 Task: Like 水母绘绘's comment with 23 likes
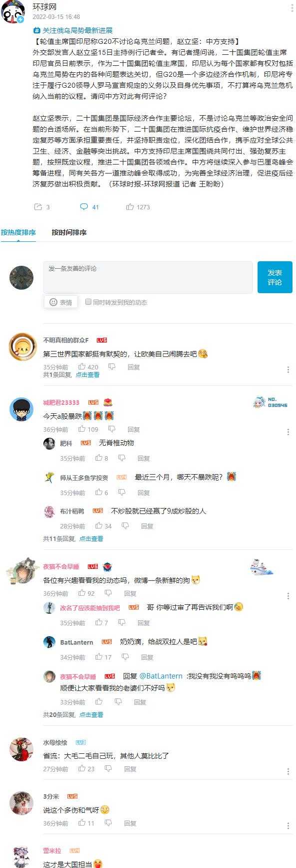(x=82, y=769)
